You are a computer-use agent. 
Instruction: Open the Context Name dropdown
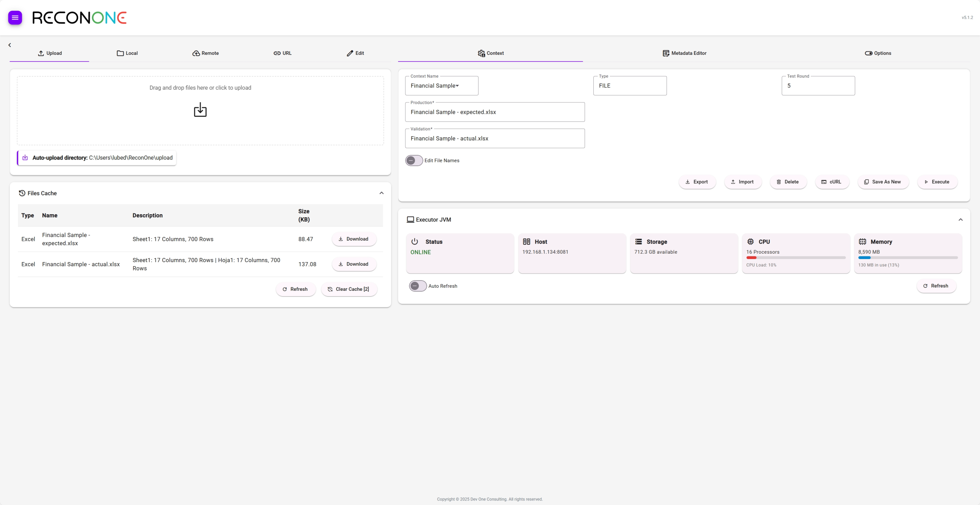coord(441,86)
